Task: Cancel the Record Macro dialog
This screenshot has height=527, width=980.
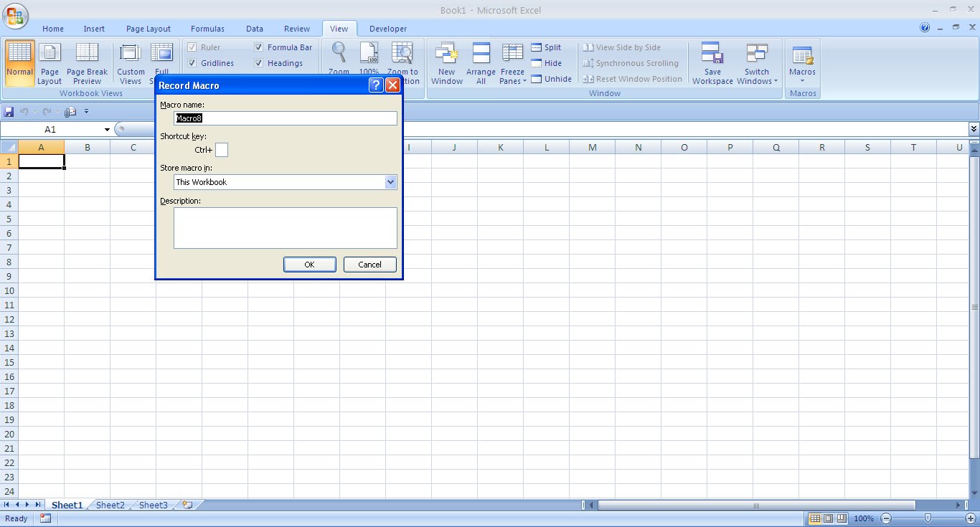Action: pyautogui.click(x=370, y=265)
